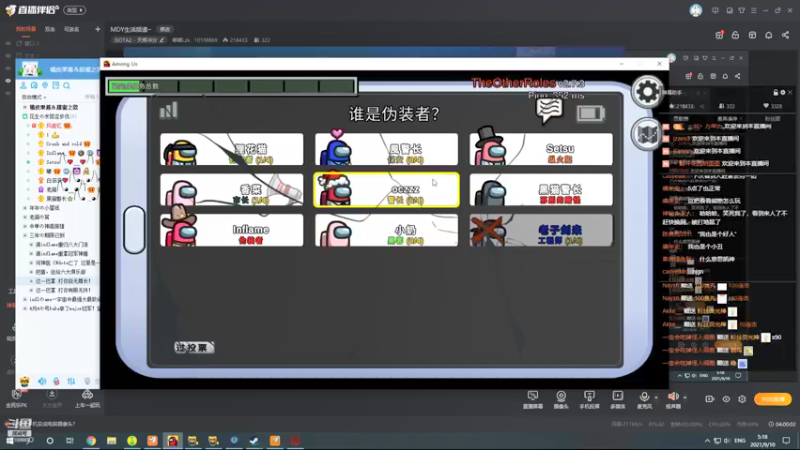Edit the DOTA2 category pencil

pos(162,40)
